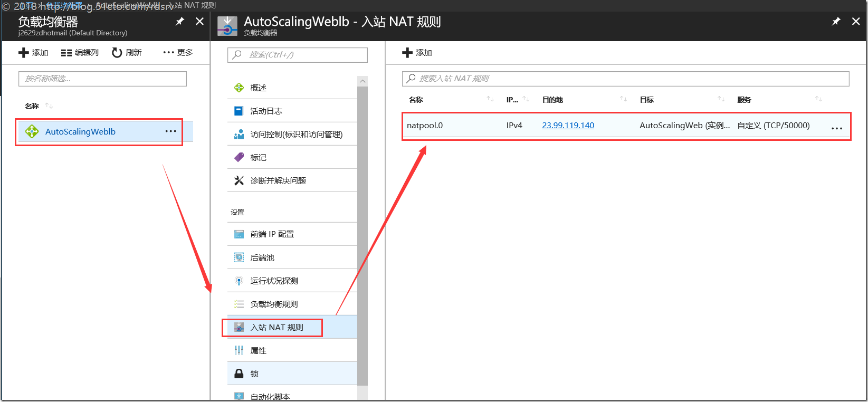
Task: Click the Load balancing rules list icon
Action: [x=239, y=304]
